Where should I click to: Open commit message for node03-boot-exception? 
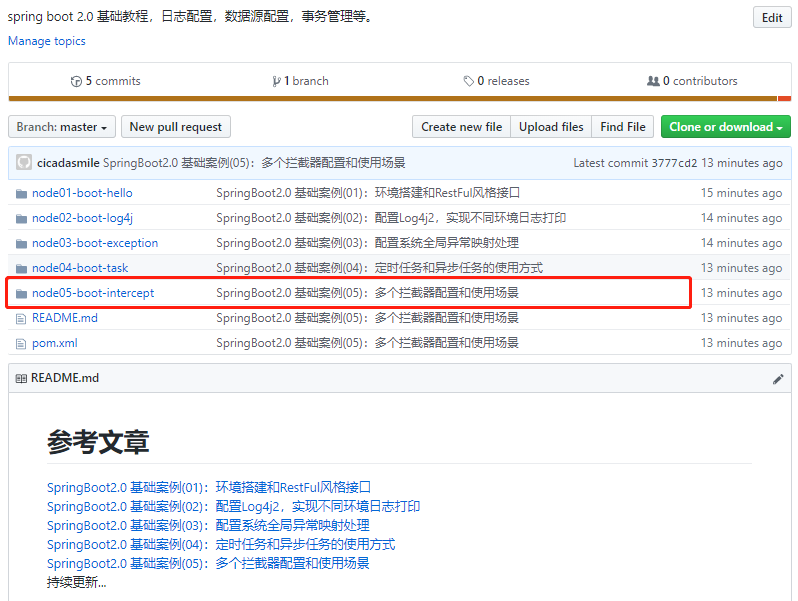point(367,243)
